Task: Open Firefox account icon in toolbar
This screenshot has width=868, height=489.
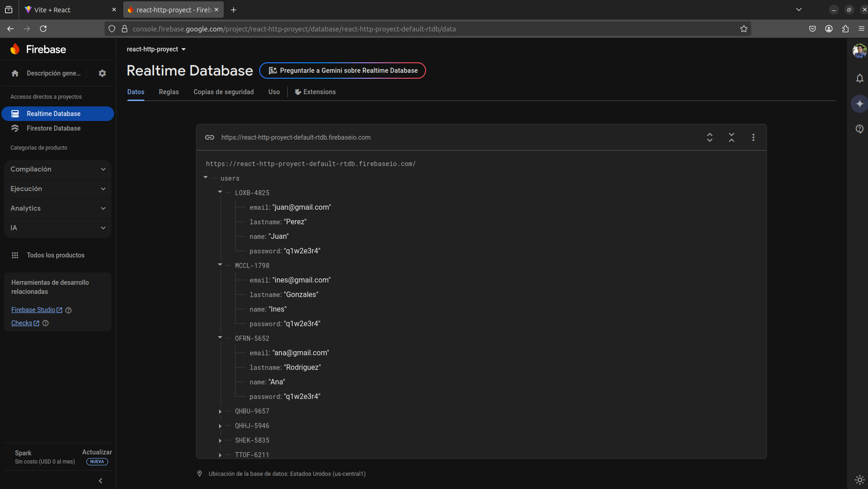Action: click(829, 29)
